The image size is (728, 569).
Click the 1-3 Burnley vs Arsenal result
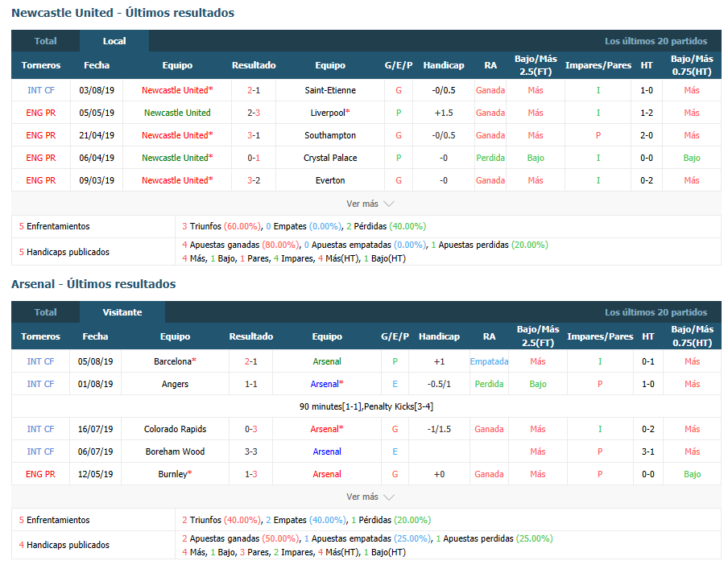(x=250, y=474)
